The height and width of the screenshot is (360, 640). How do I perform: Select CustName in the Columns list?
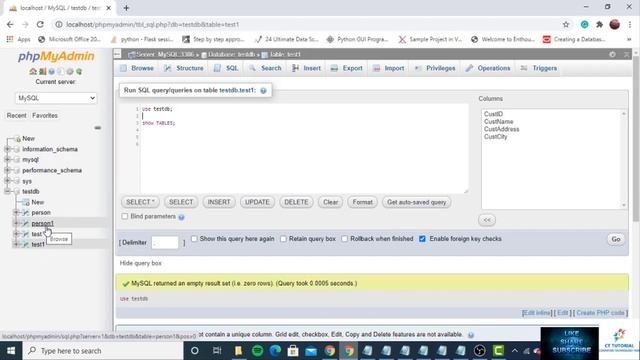click(x=498, y=122)
